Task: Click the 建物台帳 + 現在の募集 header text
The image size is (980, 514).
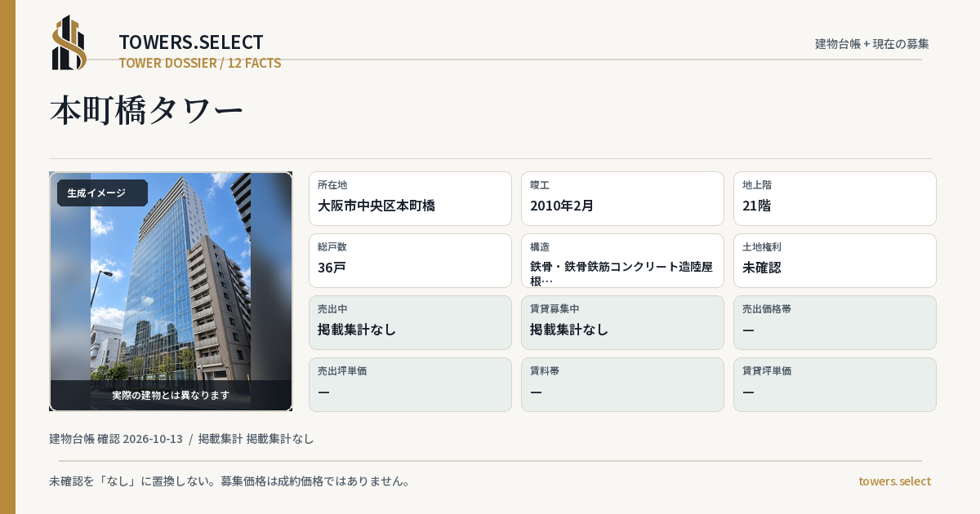Action: click(872, 43)
